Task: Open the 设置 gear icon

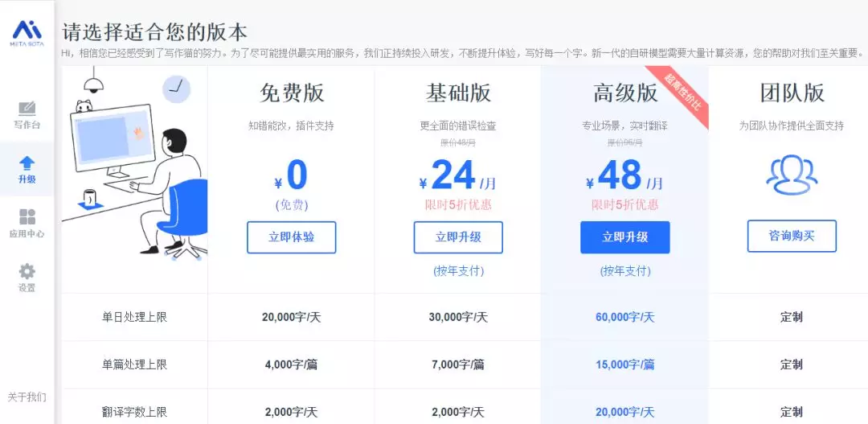Action: coord(27,271)
